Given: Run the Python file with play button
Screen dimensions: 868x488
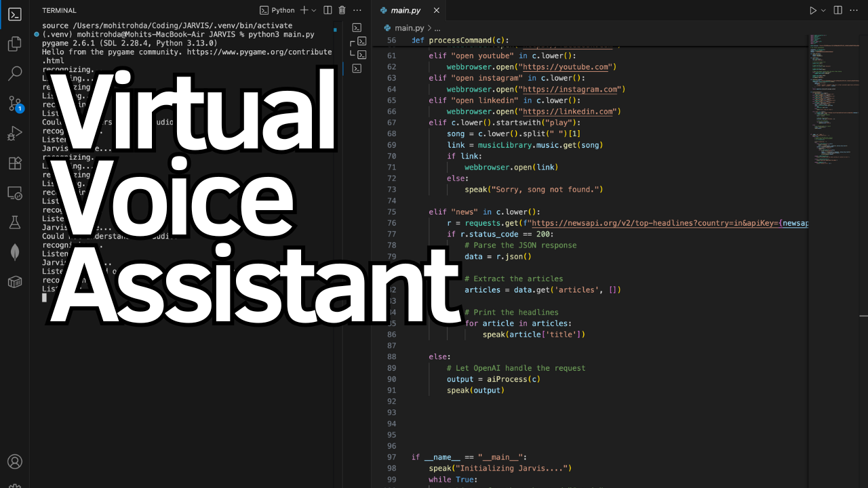Looking at the screenshot, I should pyautogui.click(x=812, y=10).
